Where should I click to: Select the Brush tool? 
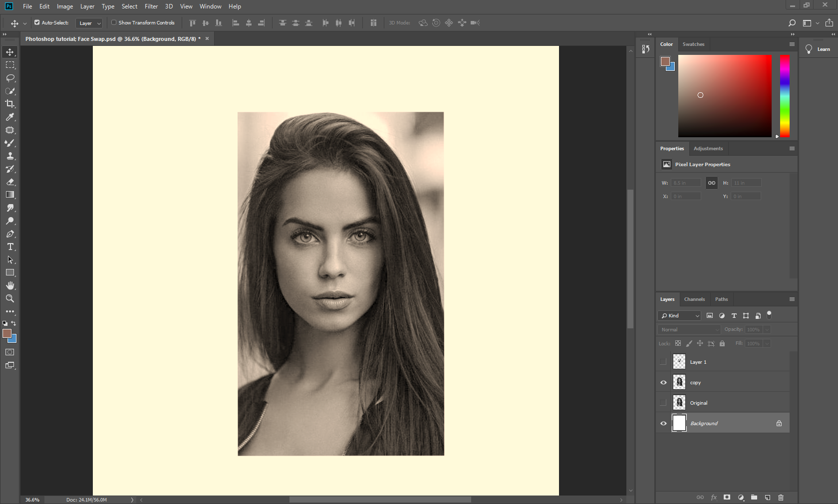(x=10, y=143)
